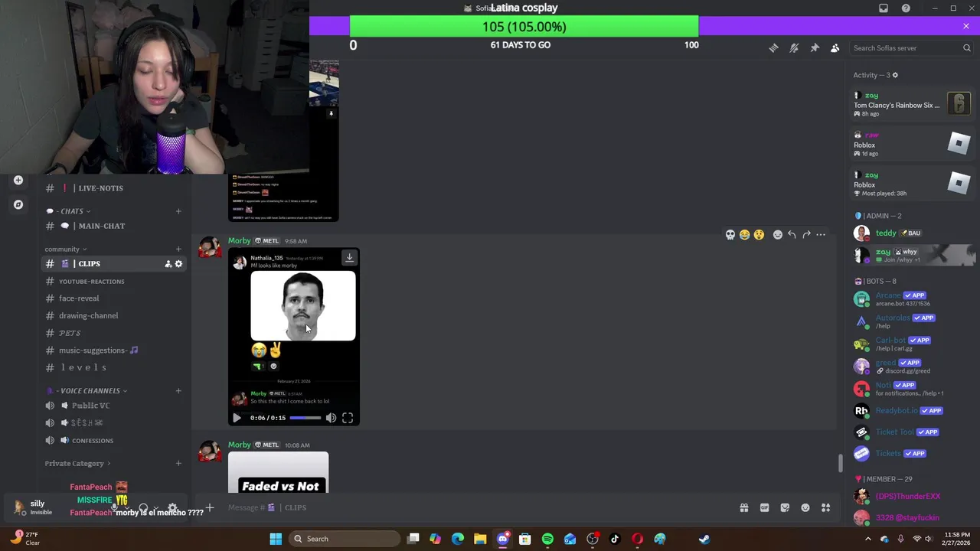The image size is (980, 551).
Task: Click the Message CLIPS input box
Action: click(x=475, y=507)
